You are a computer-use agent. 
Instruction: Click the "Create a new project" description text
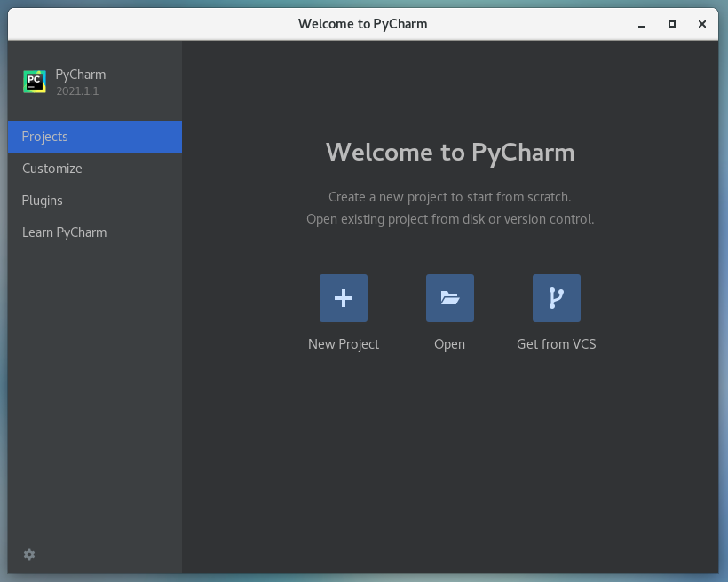(x=450, y=197)
